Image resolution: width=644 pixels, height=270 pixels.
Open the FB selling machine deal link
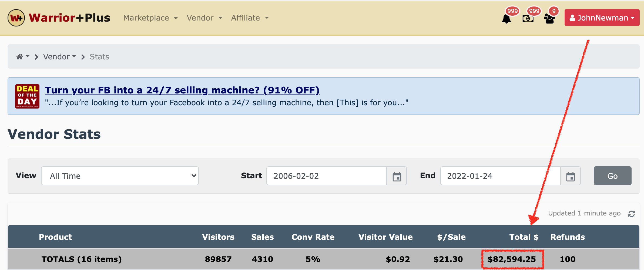click(182, 90)
